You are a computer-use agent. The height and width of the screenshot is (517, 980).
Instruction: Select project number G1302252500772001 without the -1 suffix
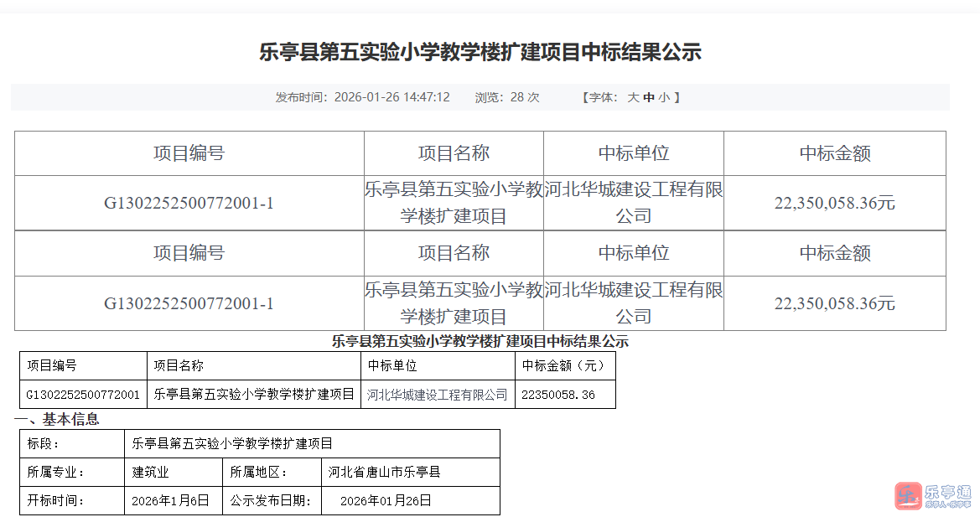point(83,395)
